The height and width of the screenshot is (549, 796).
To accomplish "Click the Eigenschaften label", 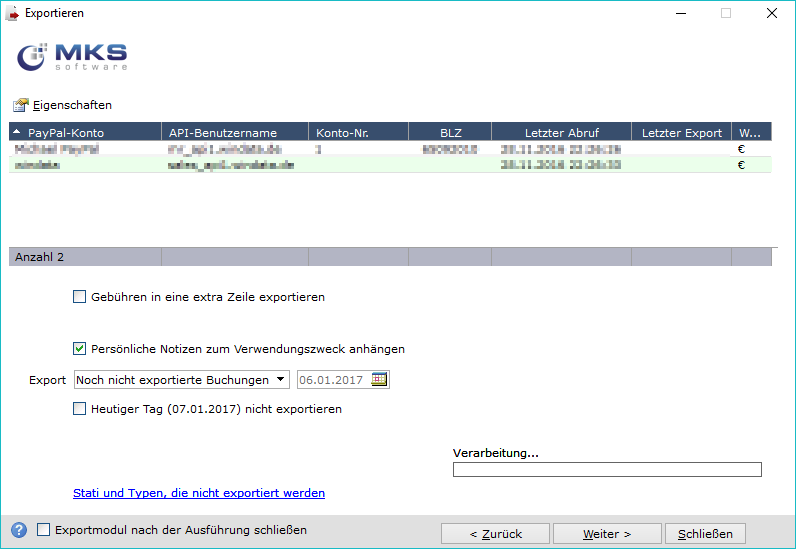I will pyautogui.click(x=72, y=105).
